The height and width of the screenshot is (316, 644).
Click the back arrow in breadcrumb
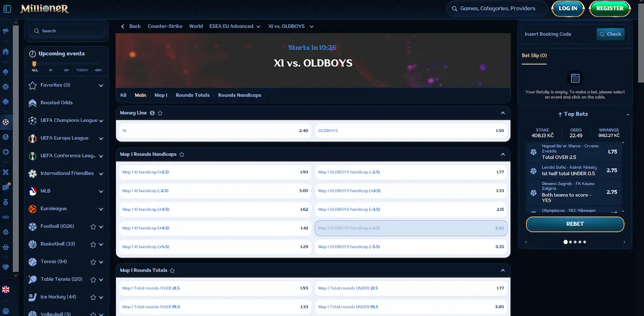123,26
